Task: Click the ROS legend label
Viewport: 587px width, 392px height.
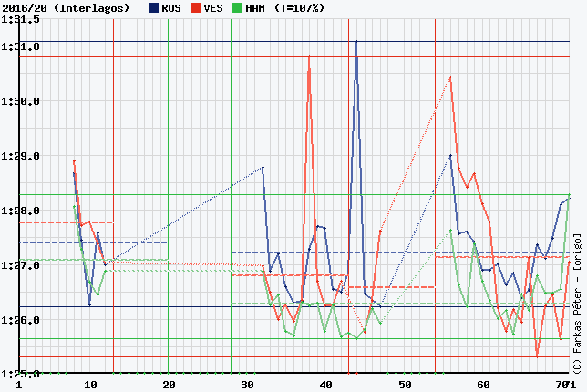Action: (x=171, y=8)
